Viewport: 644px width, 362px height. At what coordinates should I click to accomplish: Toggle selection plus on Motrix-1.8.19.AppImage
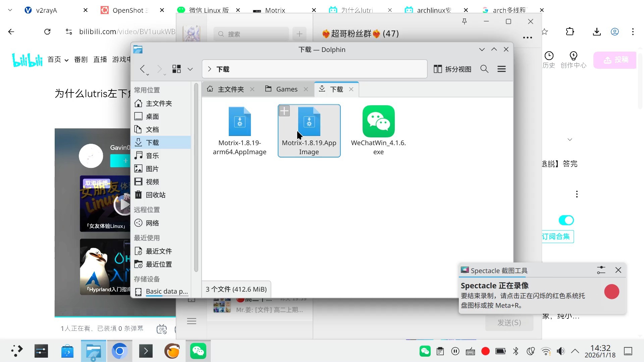(284, 111)
